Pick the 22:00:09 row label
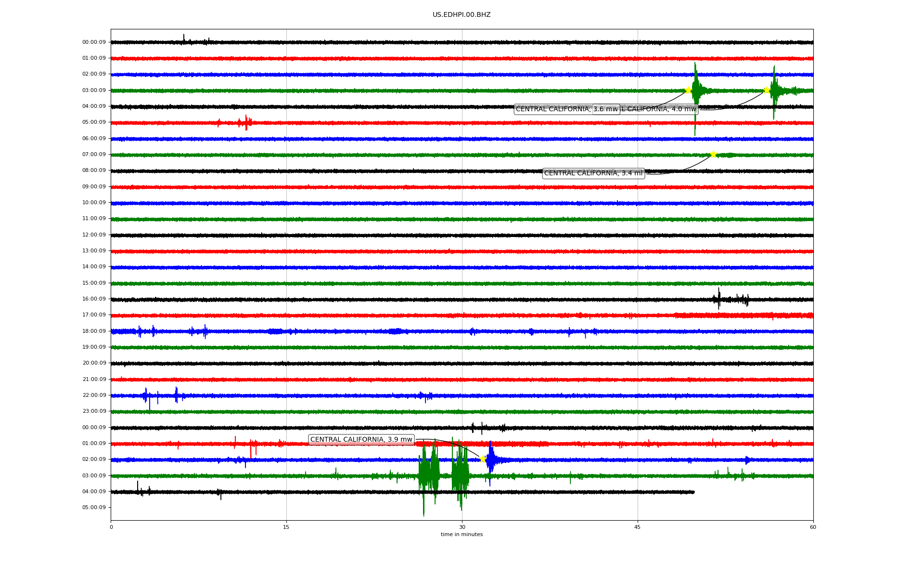This screenshot has height=578, width=924. (x=94, y=395)
